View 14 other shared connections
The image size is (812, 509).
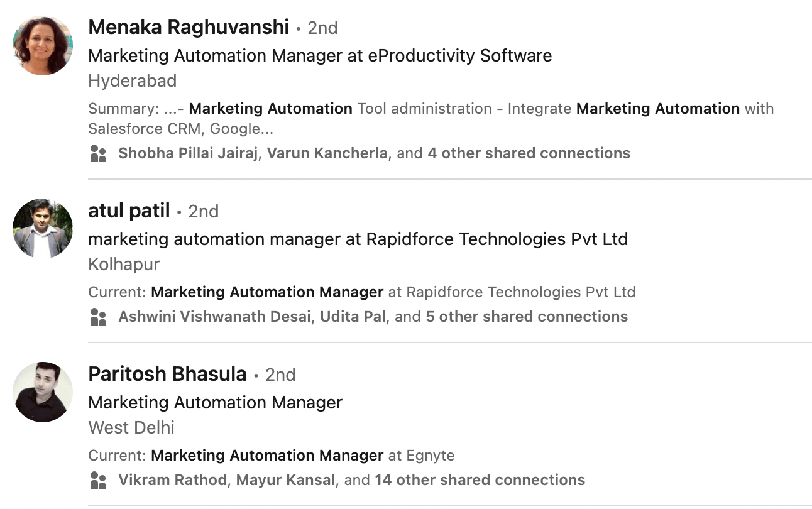pyautogui.click(x=480, y=480)
